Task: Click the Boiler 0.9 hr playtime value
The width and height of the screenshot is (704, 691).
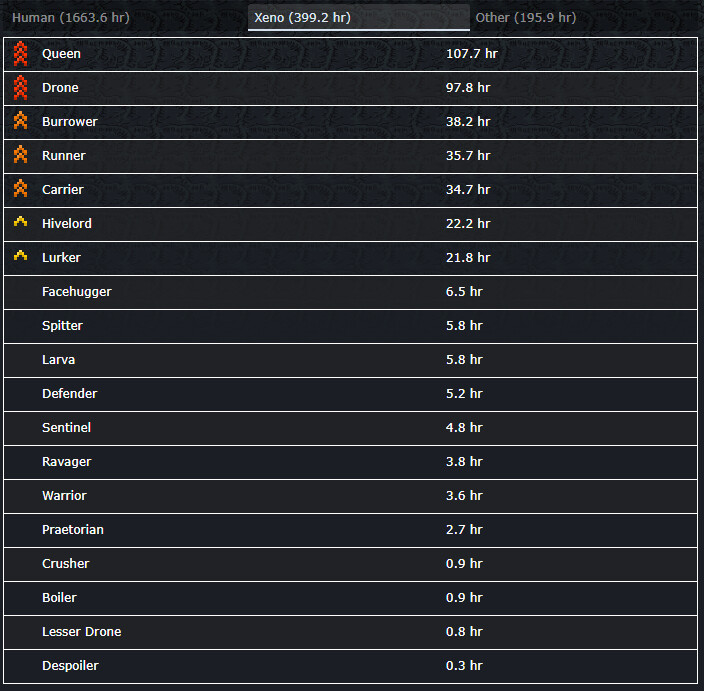Action: tap(464, 598)
